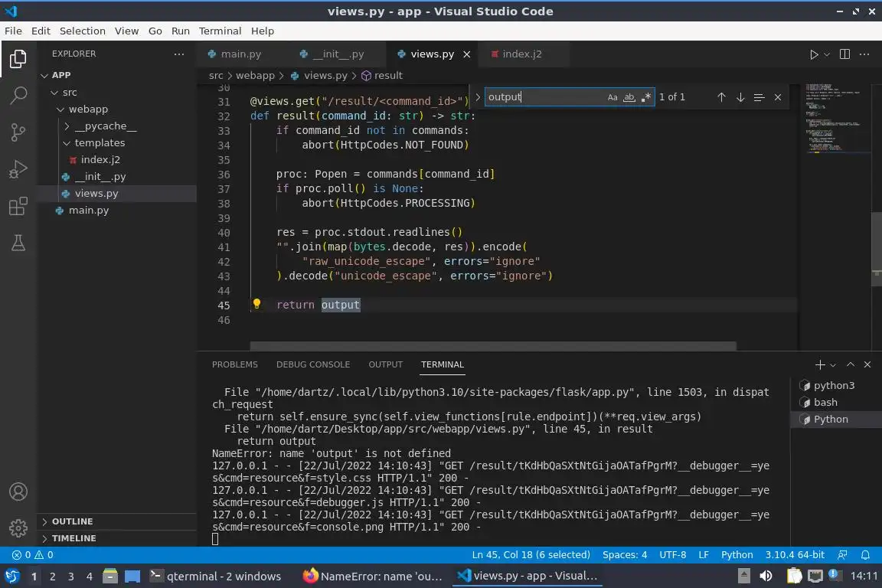Click Ln 45, Col 18 cursor position
The height and width of the screenshot is (588, 882).
pos(531,555)
